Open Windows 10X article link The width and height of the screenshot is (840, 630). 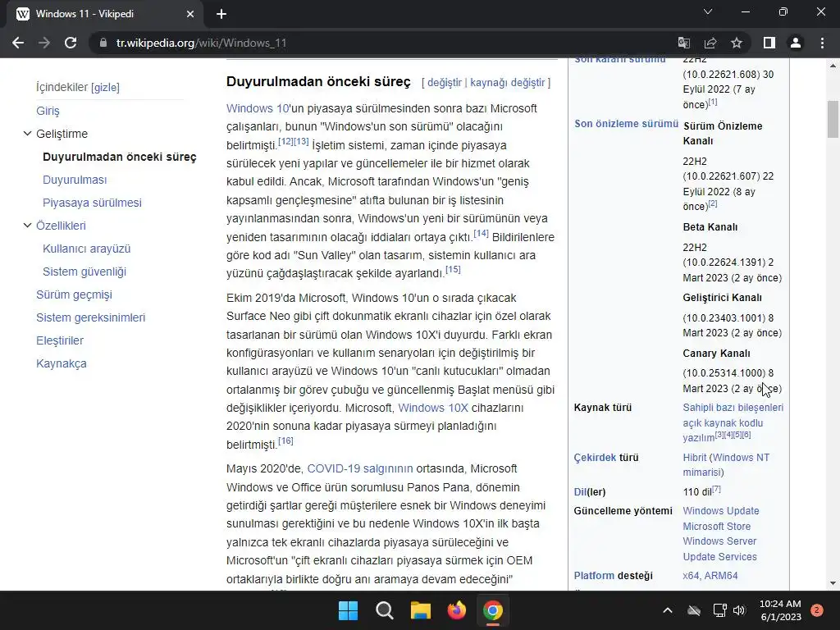(x=433, y=408)
